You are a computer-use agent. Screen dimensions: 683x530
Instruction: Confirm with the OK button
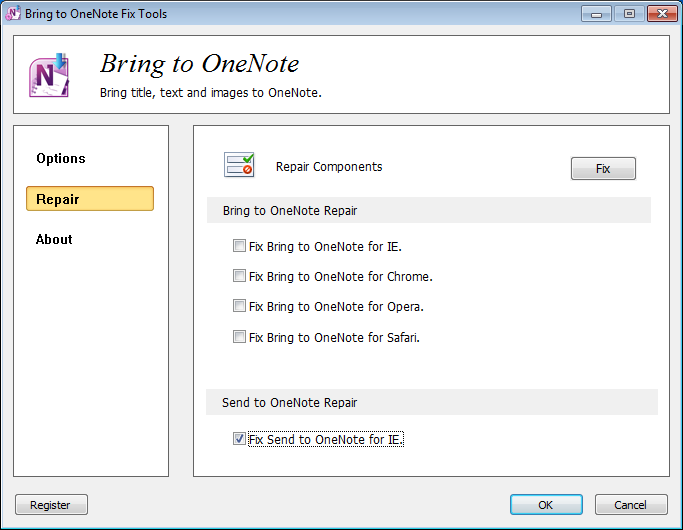546,505
